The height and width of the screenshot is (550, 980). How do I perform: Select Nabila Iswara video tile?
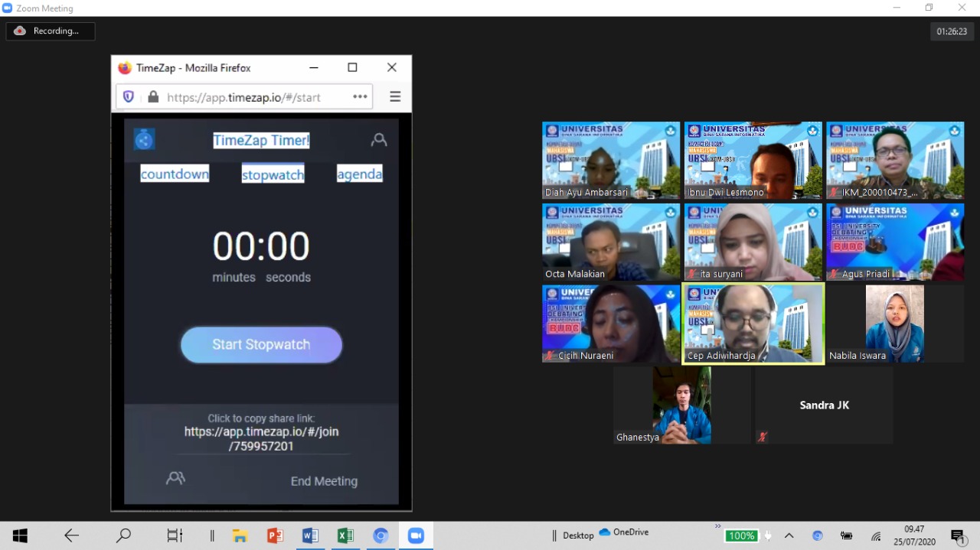point(895,324)
